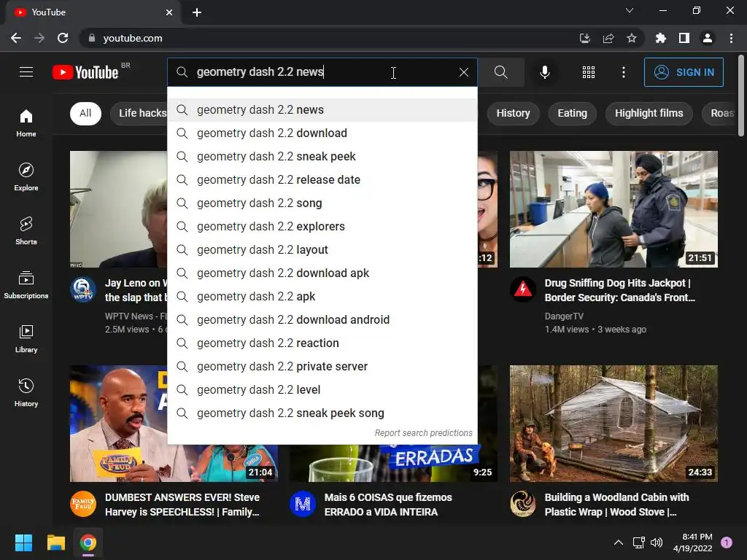This screenshot has width=747, height=560.
Task: Click the search magnifier button
Action: pyautogui.click(x=500, y=72)
